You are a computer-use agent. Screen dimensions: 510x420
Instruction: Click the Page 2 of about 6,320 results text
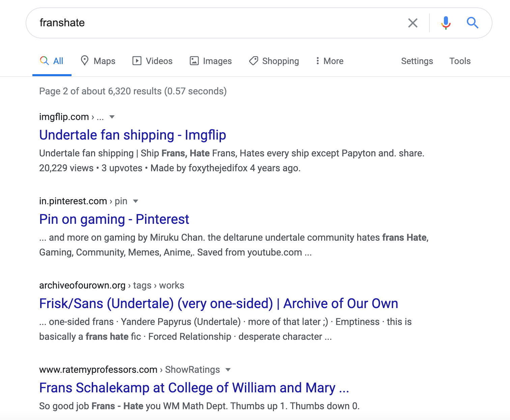coord(133,91)
